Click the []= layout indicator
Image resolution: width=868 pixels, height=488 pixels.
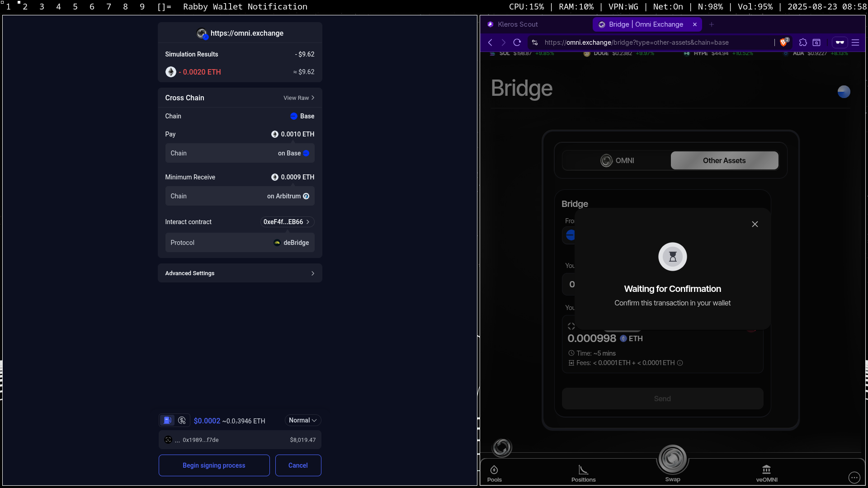164,7
